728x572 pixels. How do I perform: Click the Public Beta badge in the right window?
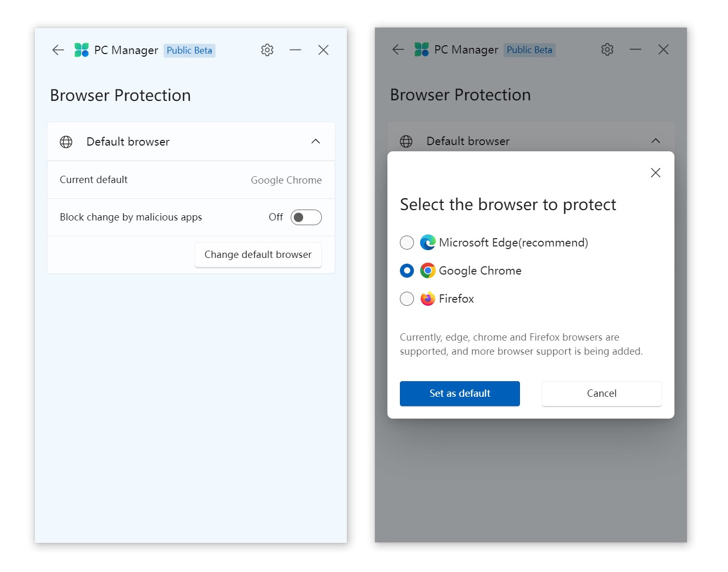click(529, 50)
